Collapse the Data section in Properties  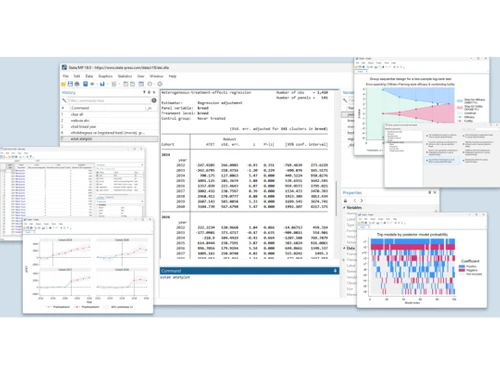[345, 248]
